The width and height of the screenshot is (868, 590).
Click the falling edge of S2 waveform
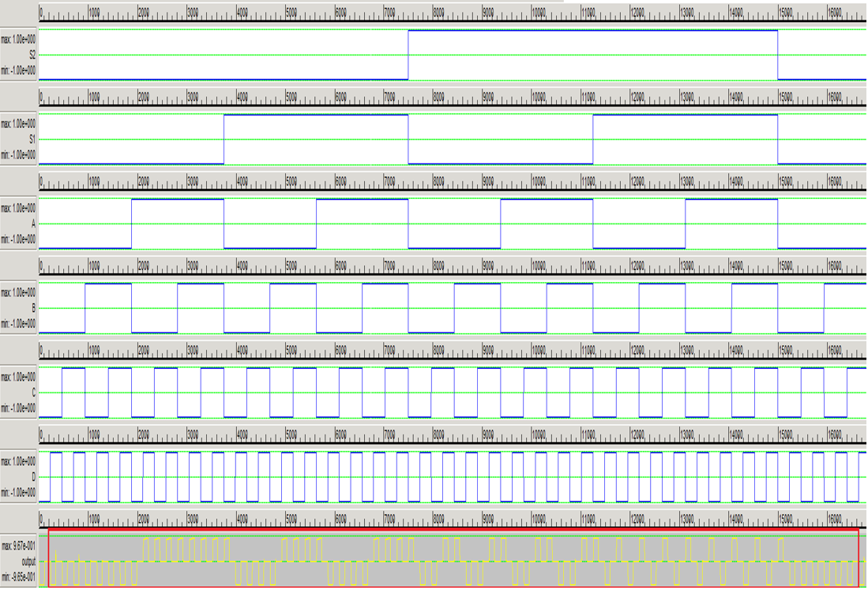click(x=778, y=55)
